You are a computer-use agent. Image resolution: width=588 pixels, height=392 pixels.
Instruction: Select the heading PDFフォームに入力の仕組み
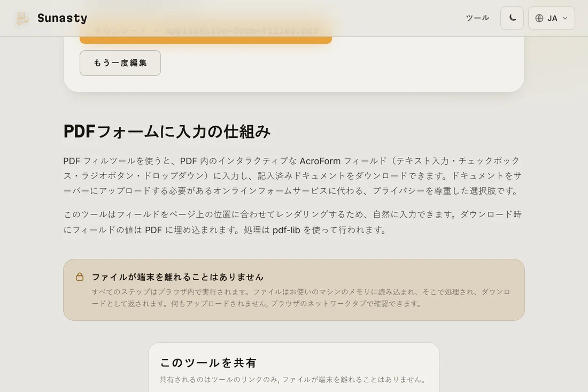pos(167,132)
